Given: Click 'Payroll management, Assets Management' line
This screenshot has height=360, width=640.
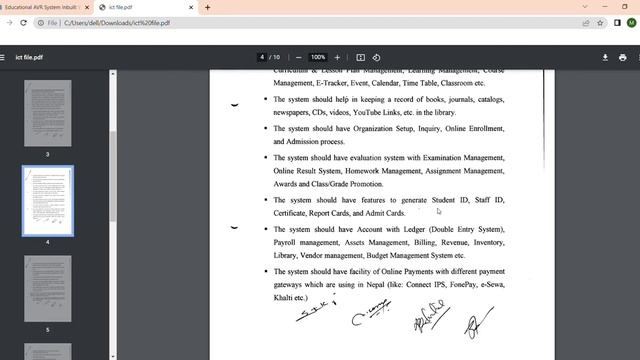Looking at the screenshot, I should tap(389, 242).
